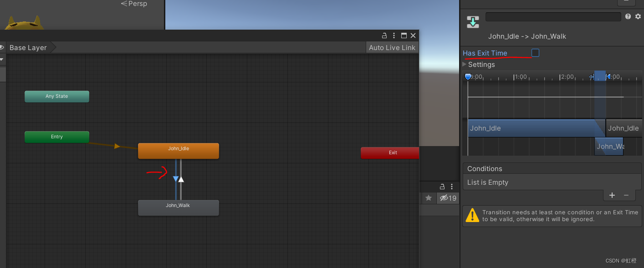Click the transition icon in the Inspector header
Screen dimensions: 644x268
[x=473, y=21]
